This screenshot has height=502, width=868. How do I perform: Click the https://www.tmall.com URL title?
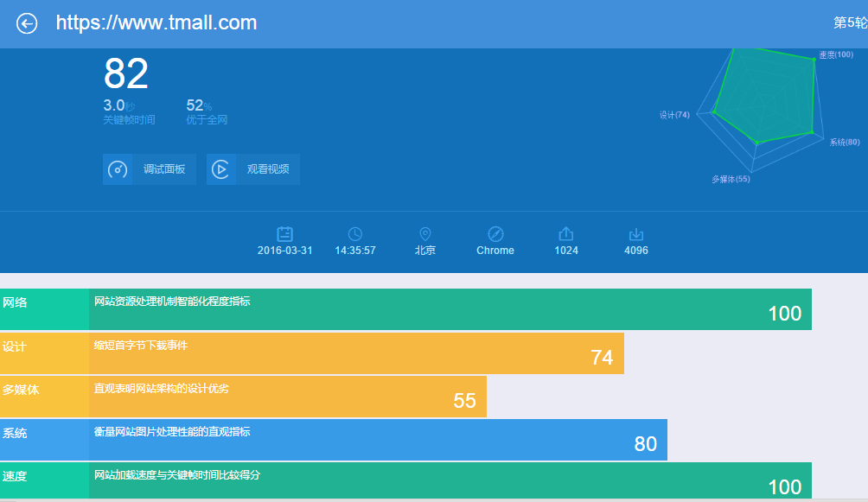click(x=156, y=22)
